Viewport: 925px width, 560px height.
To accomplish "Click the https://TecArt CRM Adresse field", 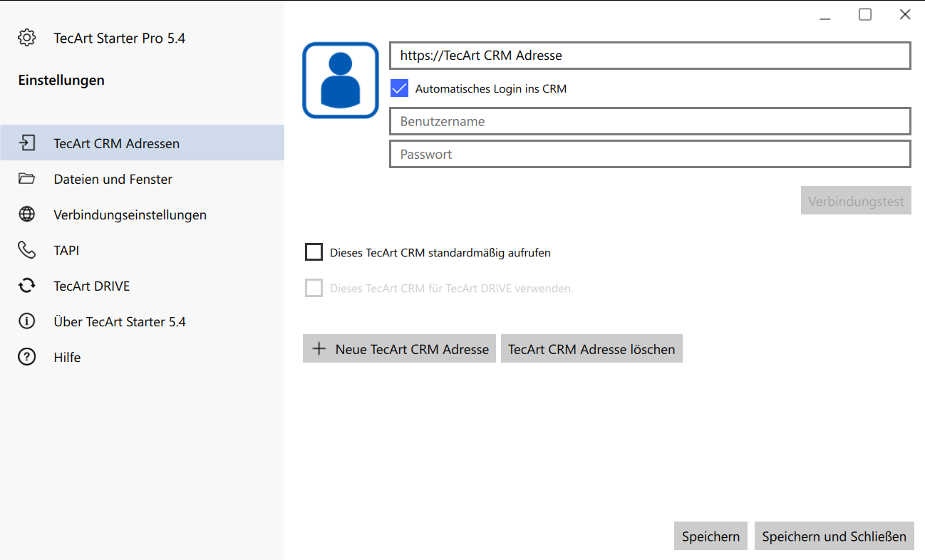I will click(x=650, y=56).
